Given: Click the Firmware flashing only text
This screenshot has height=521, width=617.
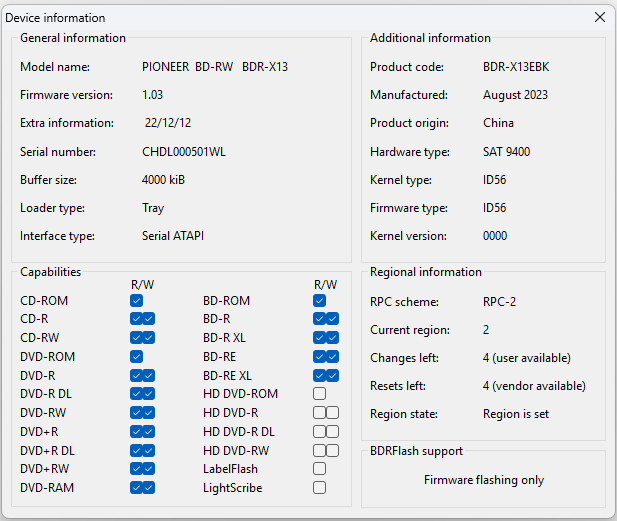Looking at the screenshot, I should coord(484,480).
